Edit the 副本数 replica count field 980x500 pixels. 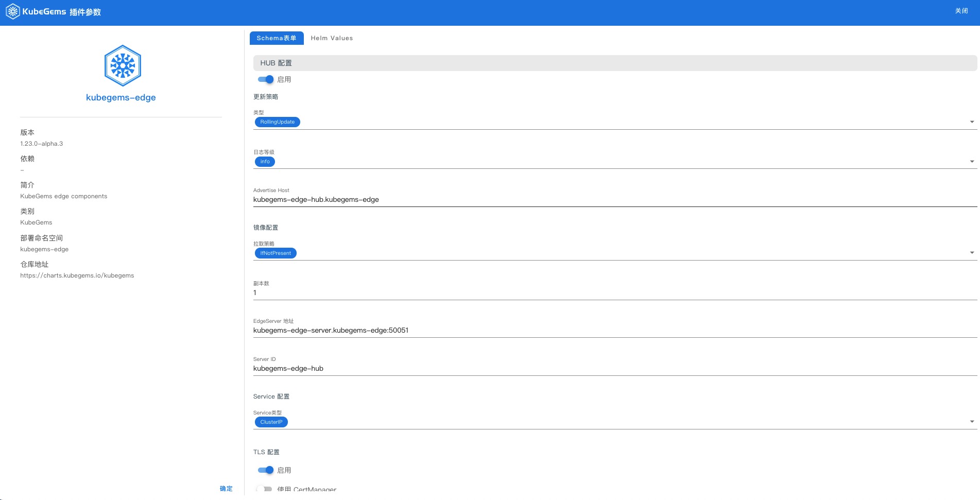(x=615, y=293)
